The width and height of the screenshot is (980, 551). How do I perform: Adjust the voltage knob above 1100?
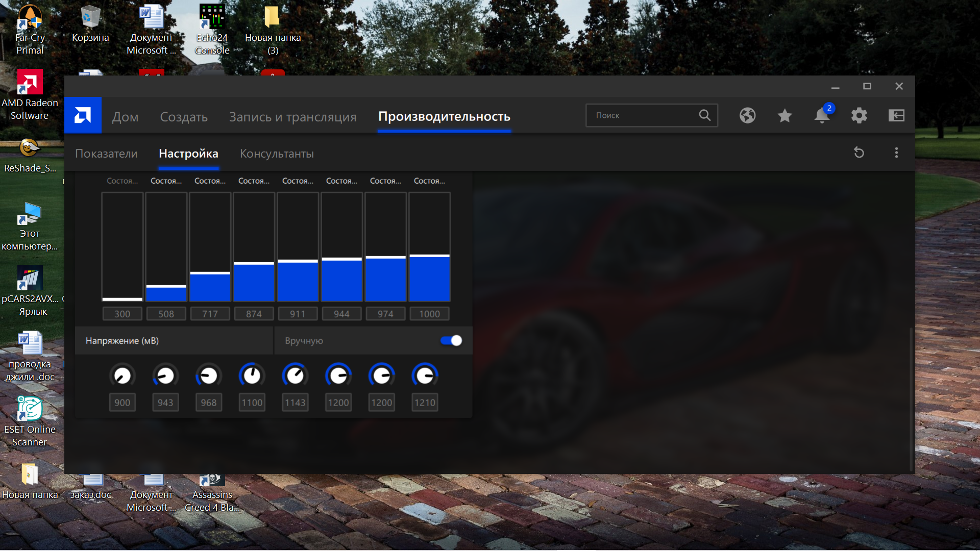click(x=252, y=376)
